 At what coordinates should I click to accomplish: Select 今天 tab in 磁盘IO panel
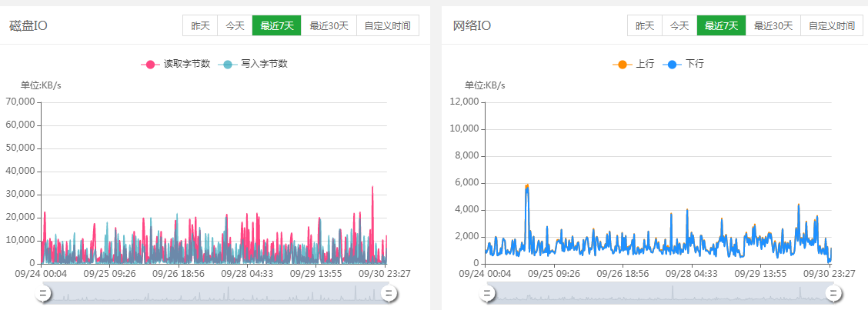click(x=235, y=25)
